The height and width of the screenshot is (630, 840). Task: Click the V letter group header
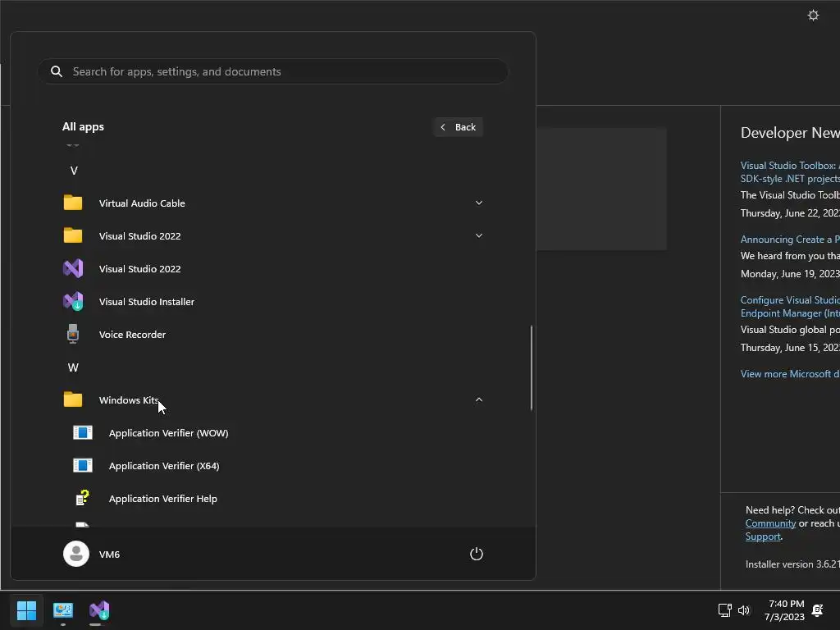(74, 171)
